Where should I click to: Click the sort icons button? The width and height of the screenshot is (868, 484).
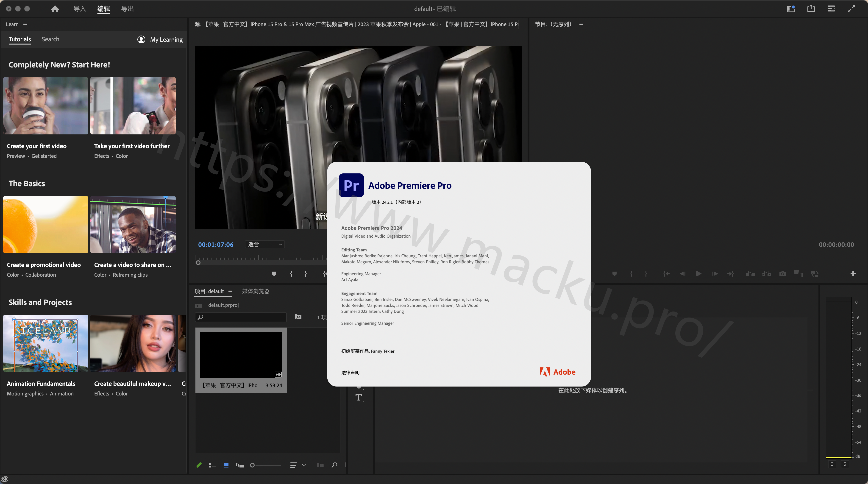(293, 465)
